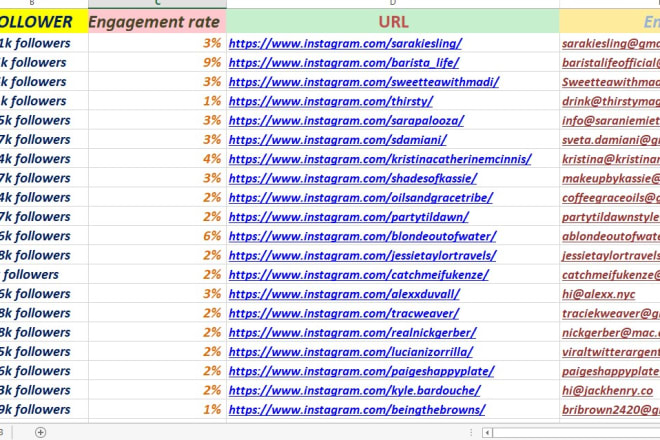Click the traciekweaver email cell
The width and height of the screenshot is (660, 440).
coord(611,313)
